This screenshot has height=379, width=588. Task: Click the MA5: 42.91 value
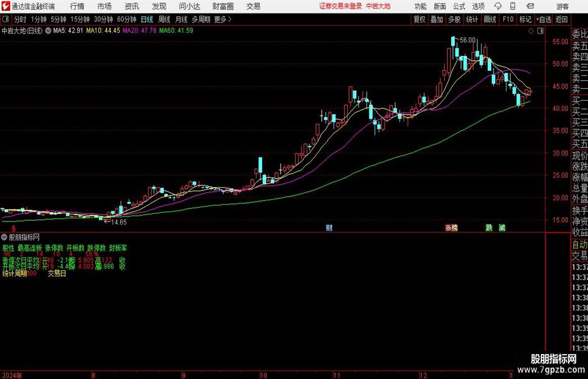68,30
